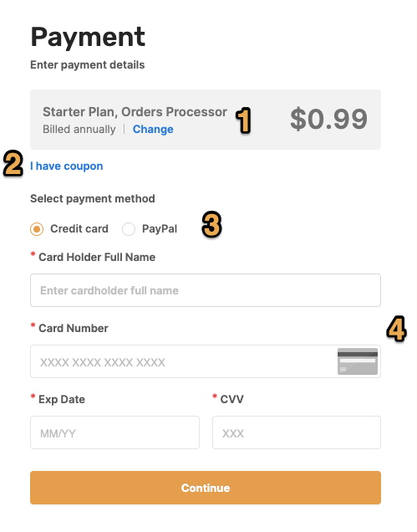Choose the PayPal label text
This screenshot has width=417, height=532.
click(160, 229)
